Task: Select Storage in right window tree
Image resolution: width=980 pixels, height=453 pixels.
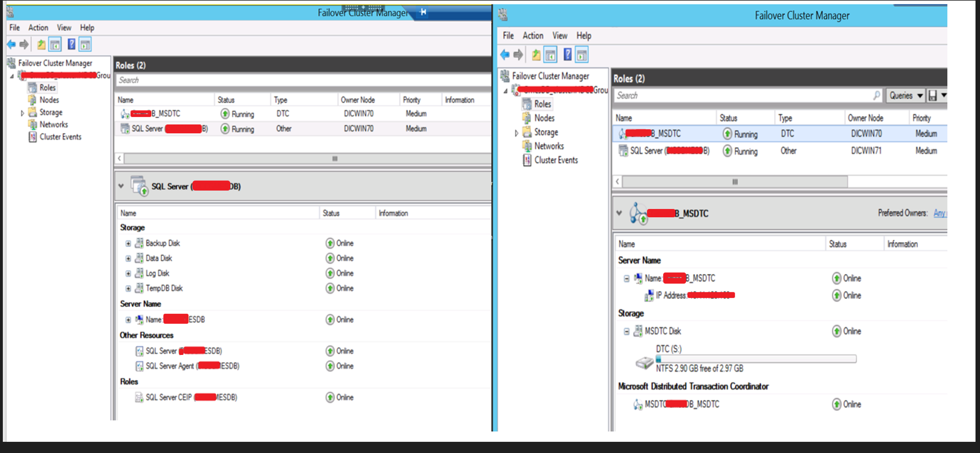Action: [546, 132]
